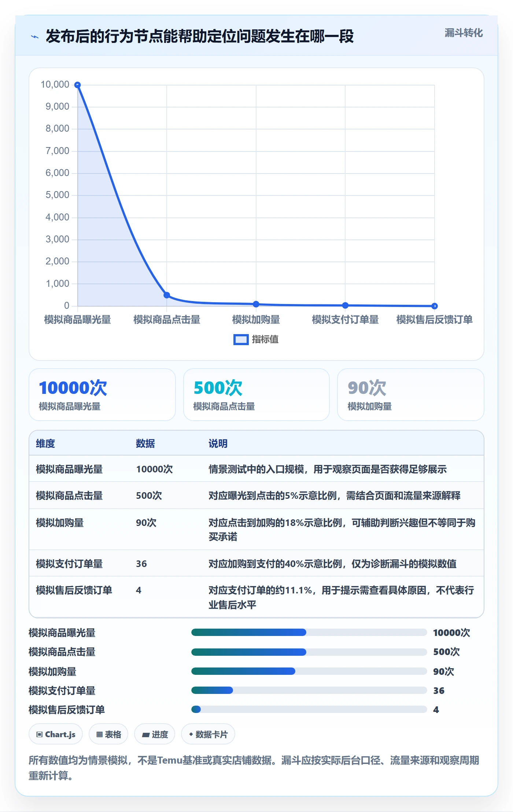Toggle the 指标值 legend color box

[241, 340]
